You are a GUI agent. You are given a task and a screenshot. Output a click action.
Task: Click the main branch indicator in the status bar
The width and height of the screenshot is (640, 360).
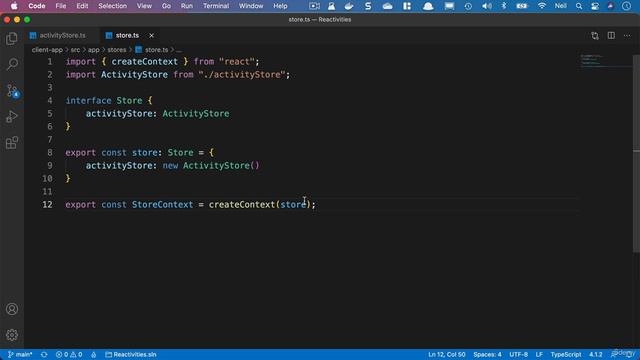(20, 354)
